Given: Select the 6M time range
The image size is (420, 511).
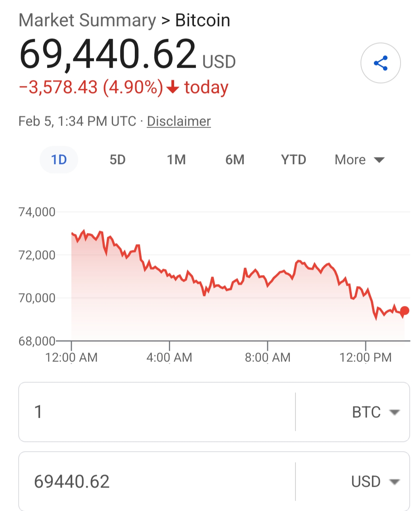Looking at the screenshot, I should click(235, 160).
